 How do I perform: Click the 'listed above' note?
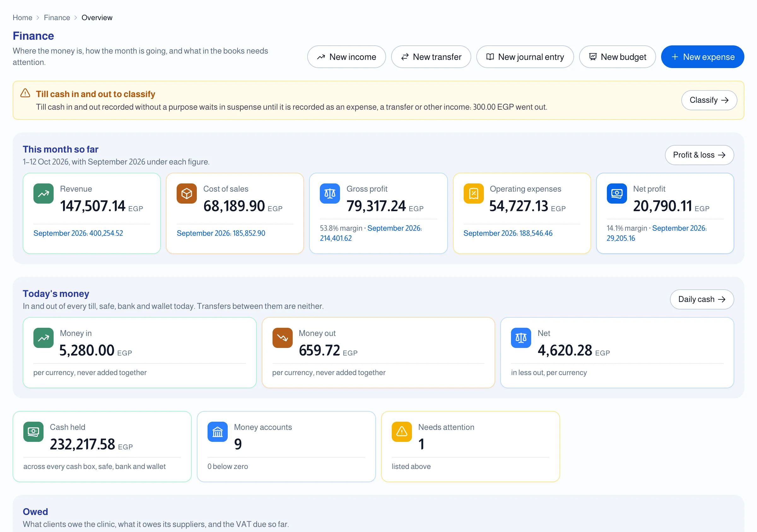point(411,466)
